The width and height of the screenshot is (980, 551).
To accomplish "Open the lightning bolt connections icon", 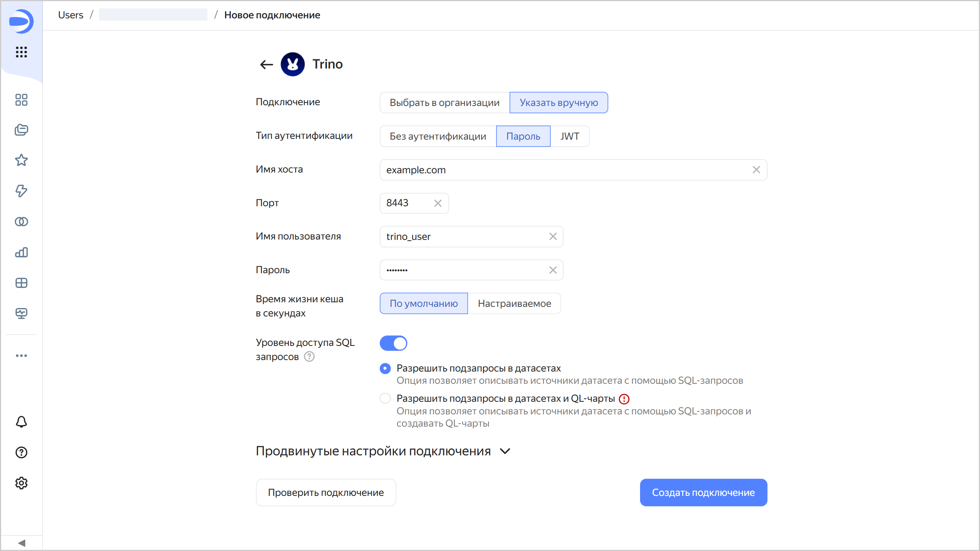I will pyautogui.click(x=21, y=191).
